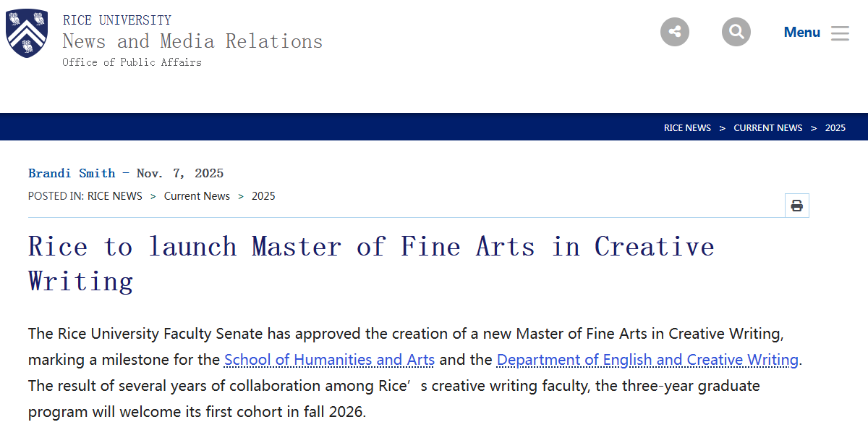
Task: Print the article using printer icon
Action: 797,206
